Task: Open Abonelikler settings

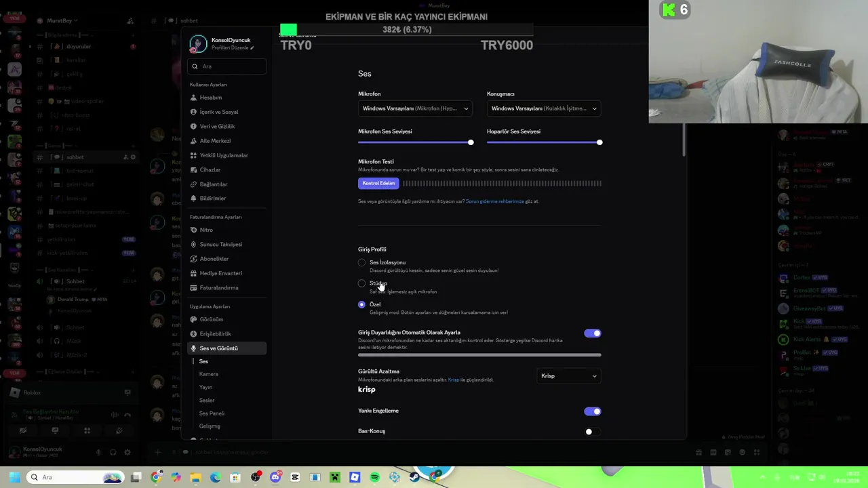Action: (x=226, y=259)
